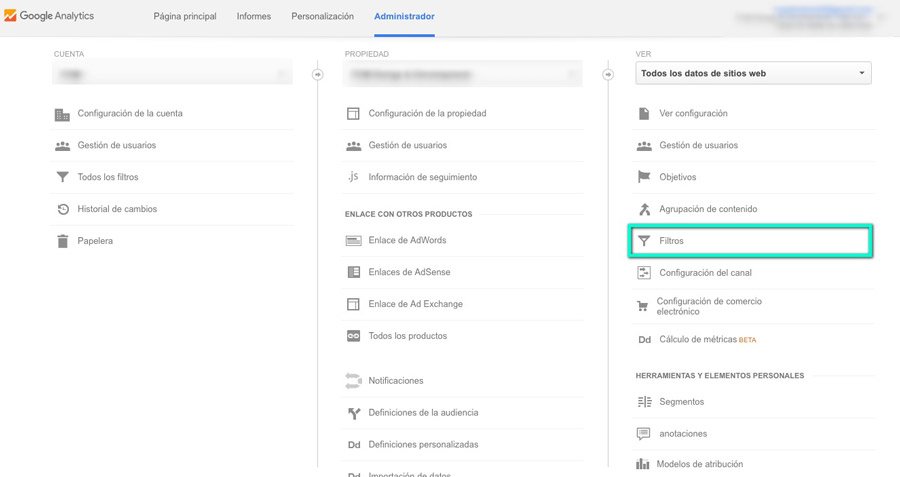Screen dimensions: 900x477
Task: Click the Dd icon for Cálculo de métricas
Action: pos(645,340)
